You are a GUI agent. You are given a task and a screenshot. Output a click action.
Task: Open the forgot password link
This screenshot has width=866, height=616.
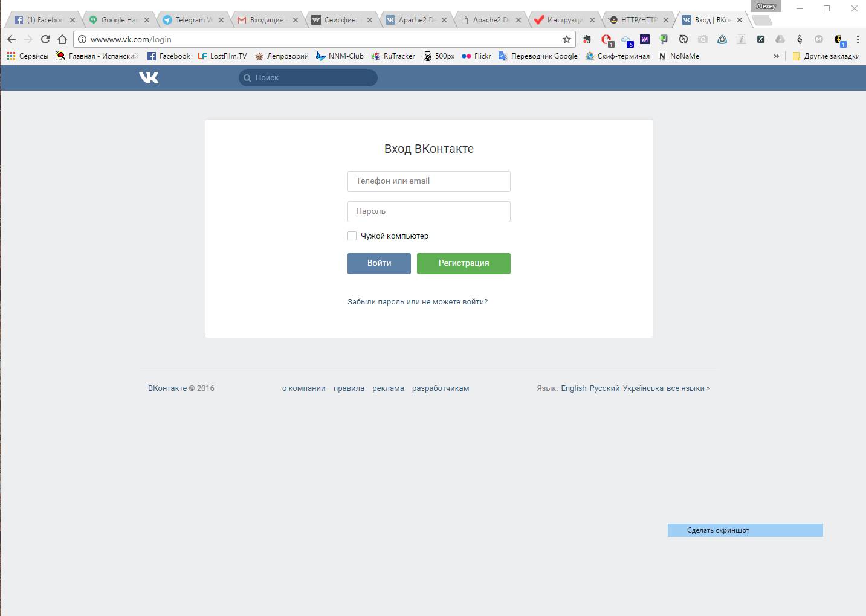[418, 302]
